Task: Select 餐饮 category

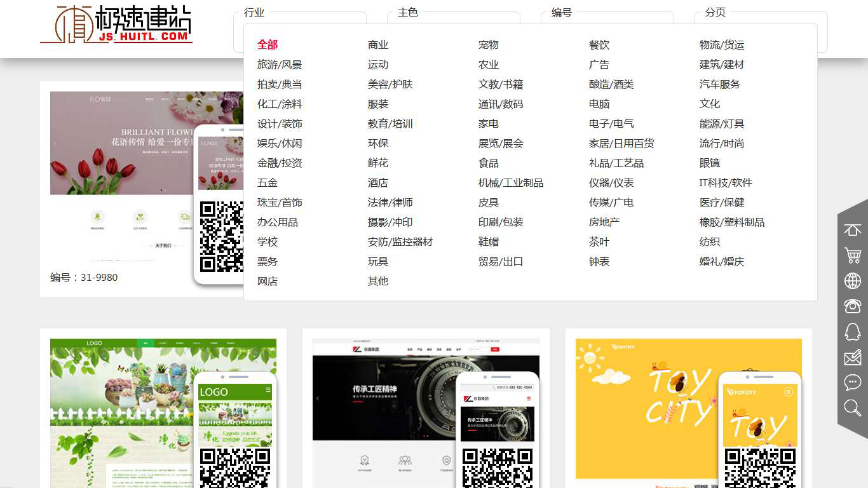Action: click(x=599, y=45)
